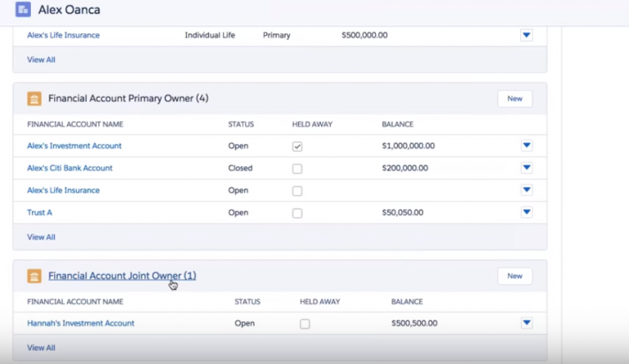Click the Financial Account Joint Owner bank icon

34,276
